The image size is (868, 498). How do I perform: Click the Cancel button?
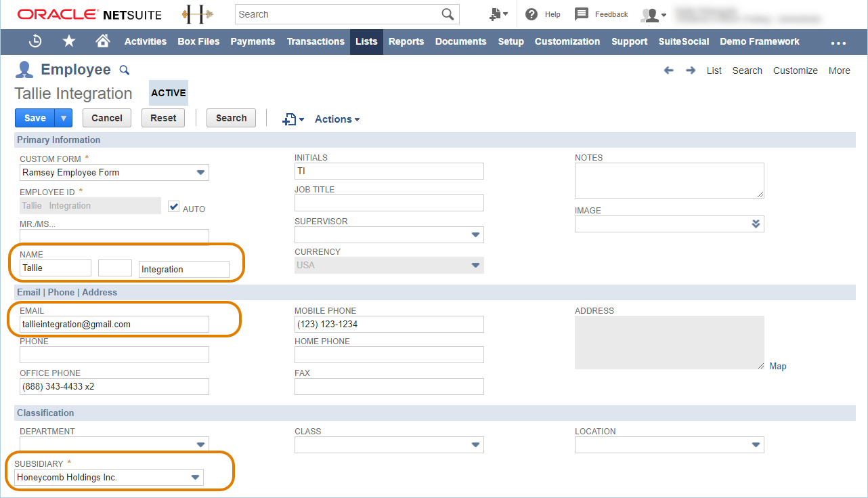107,118
